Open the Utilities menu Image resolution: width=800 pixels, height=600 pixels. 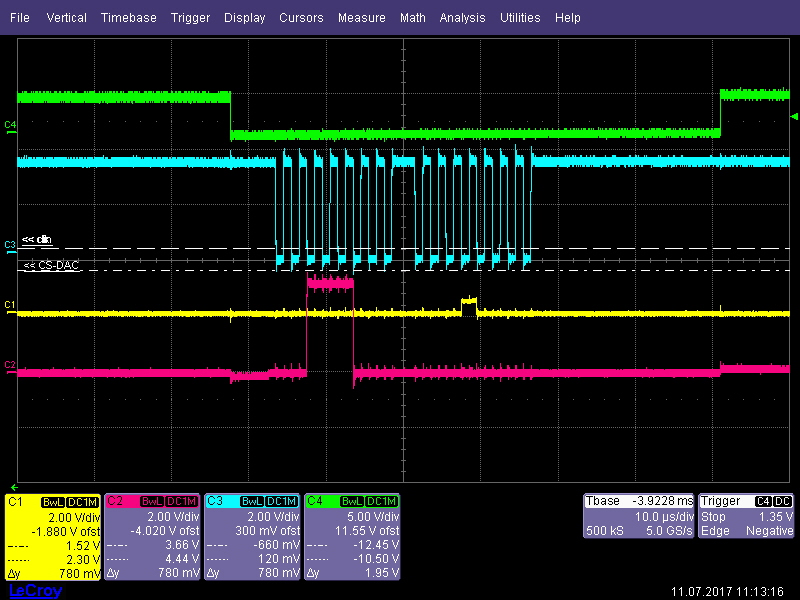coord(520,17)
